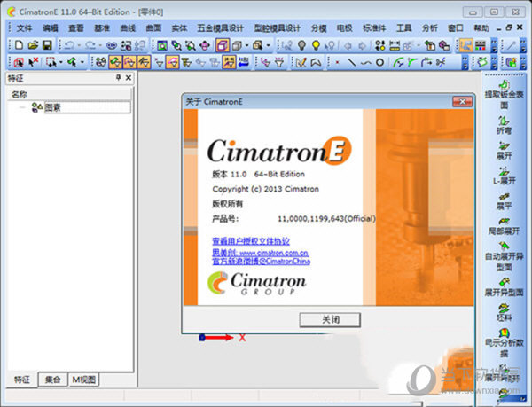Open the 分模 menu
The image size is (532, 407).
[319, 28]
